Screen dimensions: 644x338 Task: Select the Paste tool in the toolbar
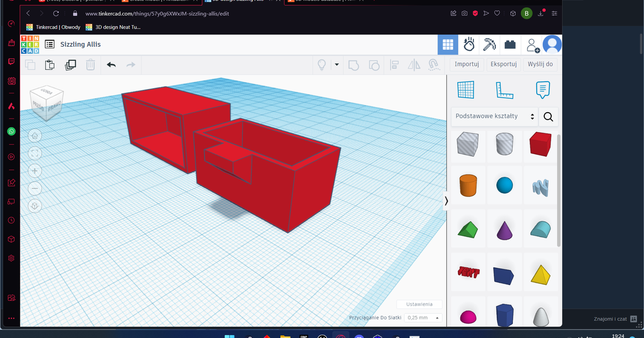[x=49, y=64]
